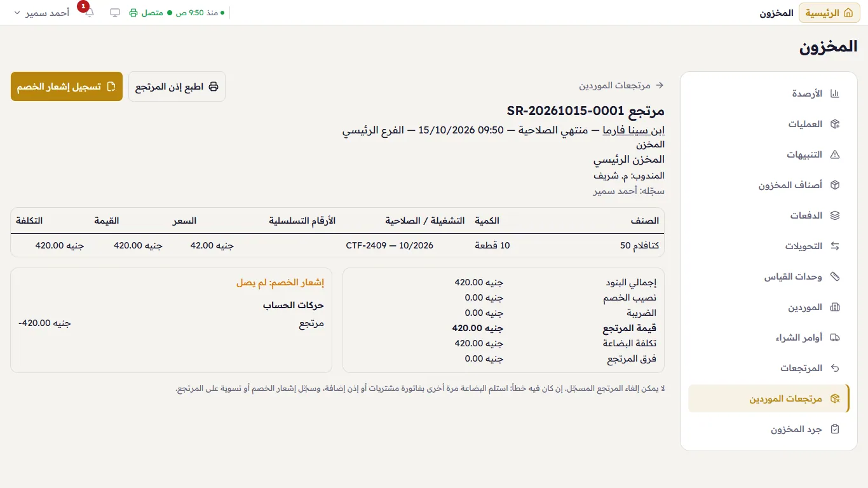The width and height of the screenshot is (868, 488).
Task: Open the الأرصدة sidebar item
Action: [769, 93]
